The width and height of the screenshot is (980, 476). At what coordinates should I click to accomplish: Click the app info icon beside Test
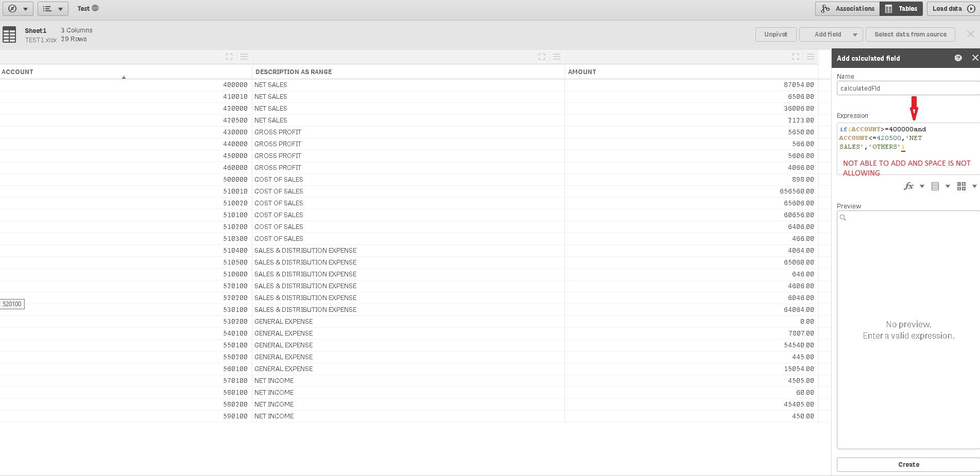click(x=95, y=8)
